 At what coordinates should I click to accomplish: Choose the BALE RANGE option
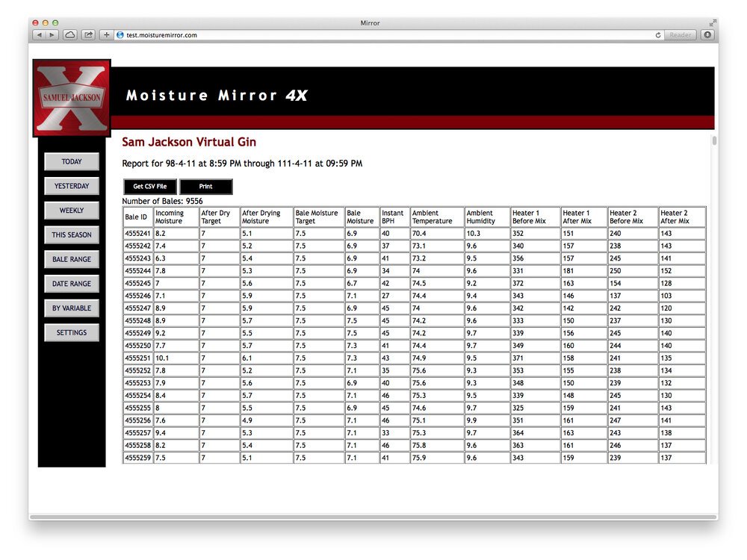click(72, 259)
